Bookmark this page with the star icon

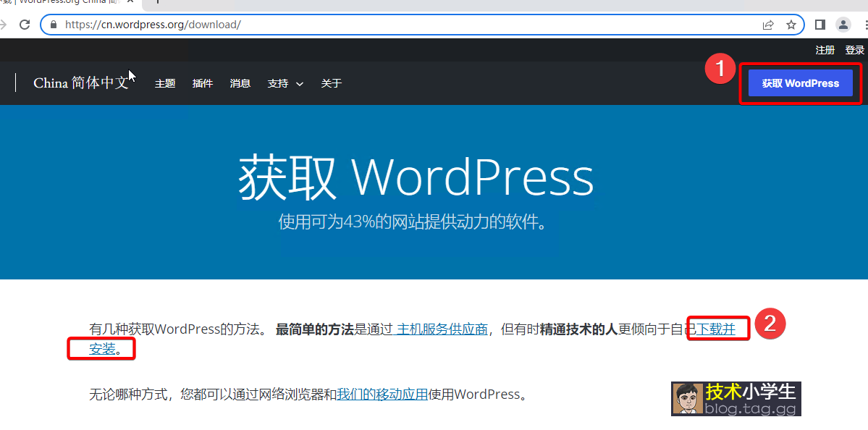click(791, 25)
